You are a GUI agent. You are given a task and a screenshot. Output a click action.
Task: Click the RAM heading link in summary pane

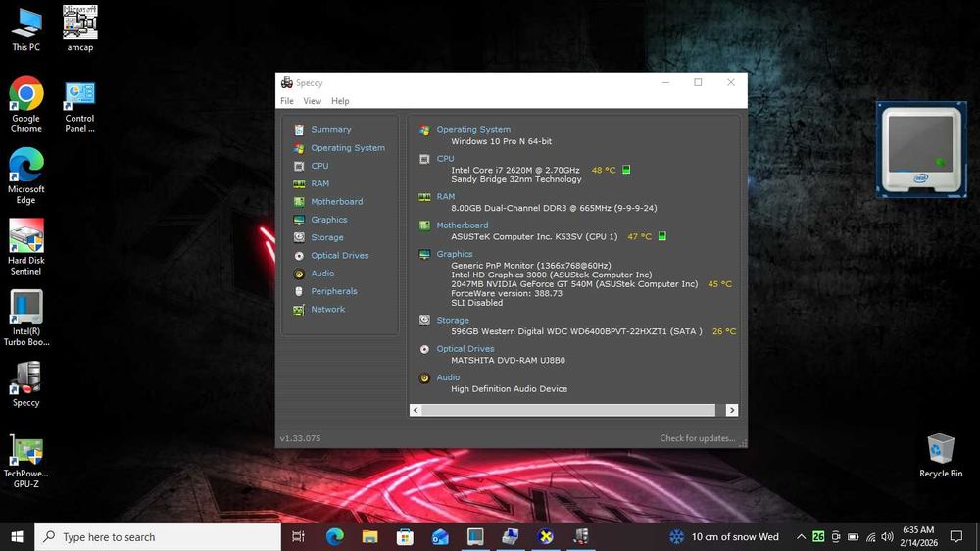446,196
